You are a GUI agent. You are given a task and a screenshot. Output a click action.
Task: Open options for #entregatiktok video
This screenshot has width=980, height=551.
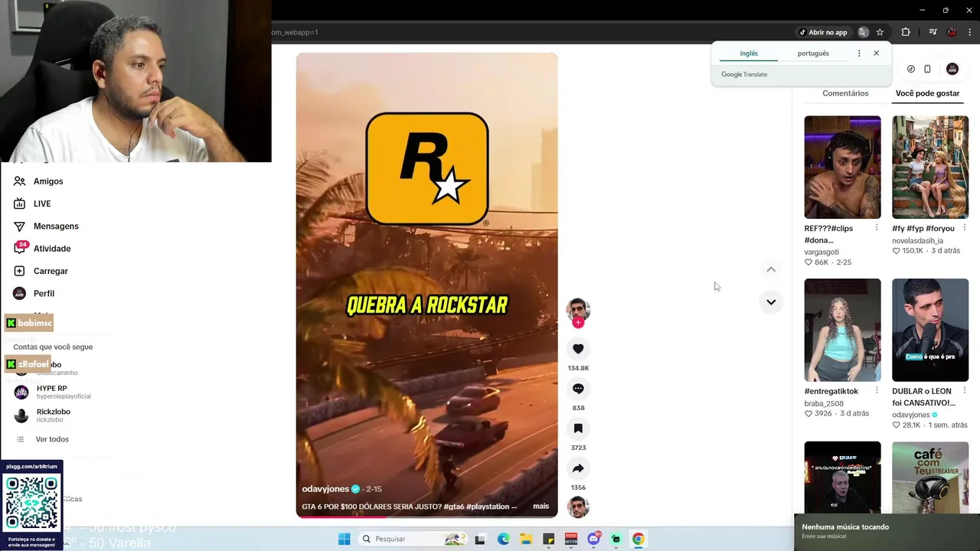pyautogui.click(x=877, y=391)
